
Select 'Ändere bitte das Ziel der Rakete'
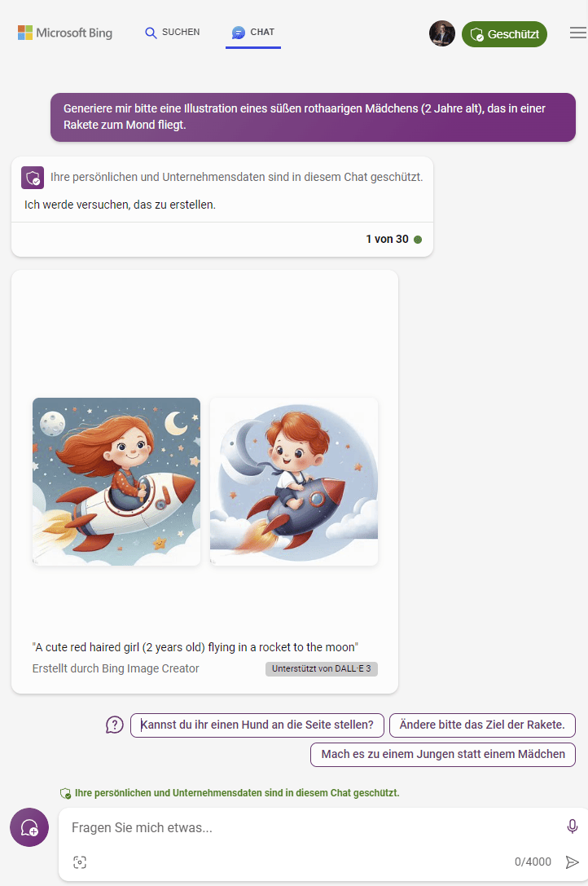pyautogui.click(x=482, y=725)
